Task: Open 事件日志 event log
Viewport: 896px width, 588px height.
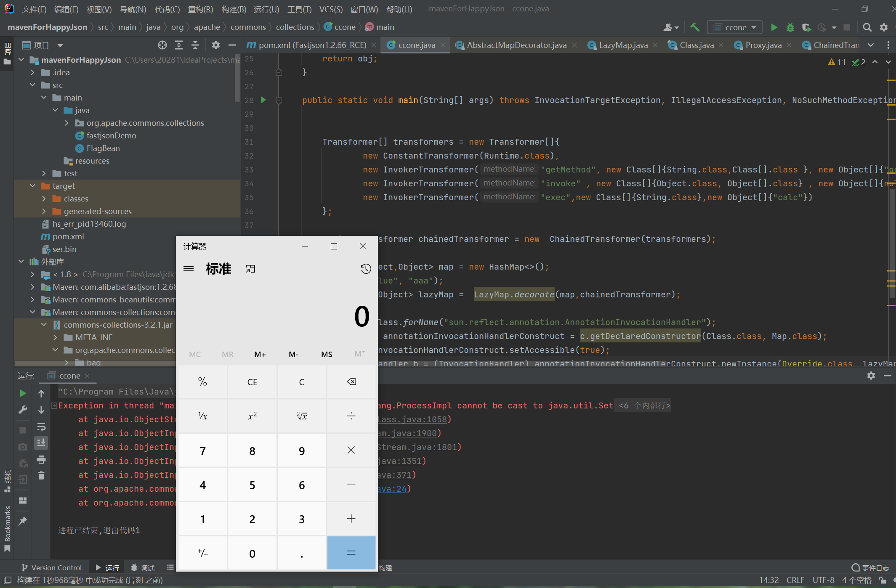Action: click(x=870, y=568)
